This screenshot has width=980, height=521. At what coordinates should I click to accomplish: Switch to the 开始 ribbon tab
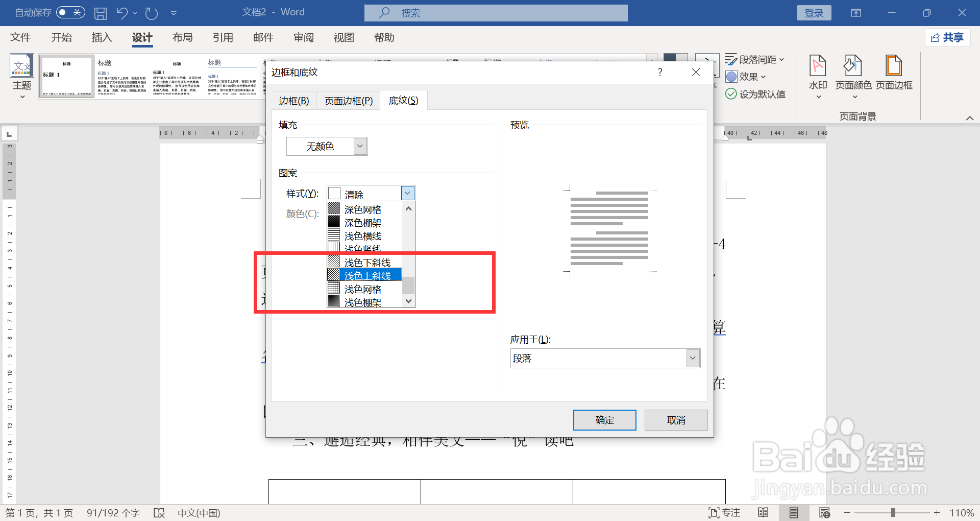pyautogui.click(x=61, y=37)
